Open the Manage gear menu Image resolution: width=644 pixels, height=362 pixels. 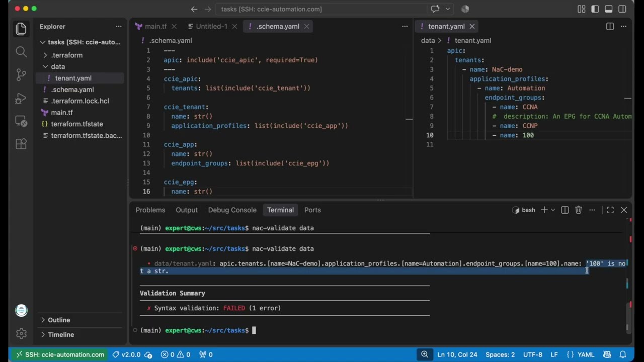tap(21, 333)
